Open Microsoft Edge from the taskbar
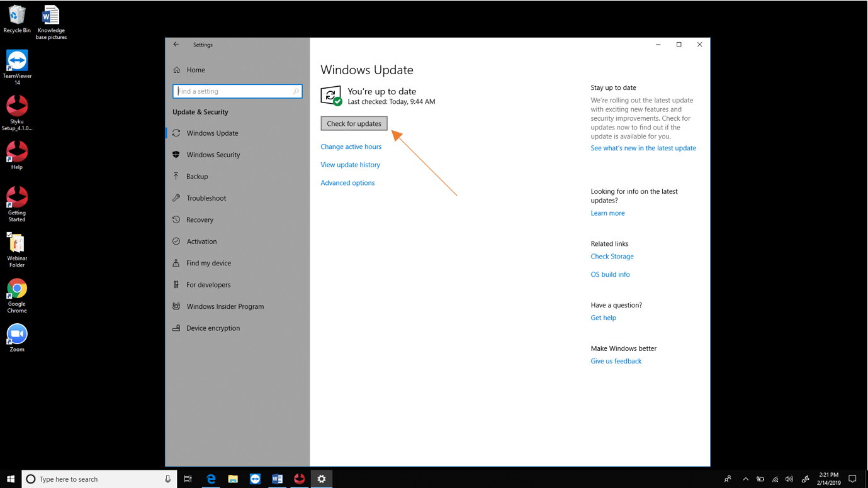The width and height of the screenshot is (868, 488). point(211,479)
